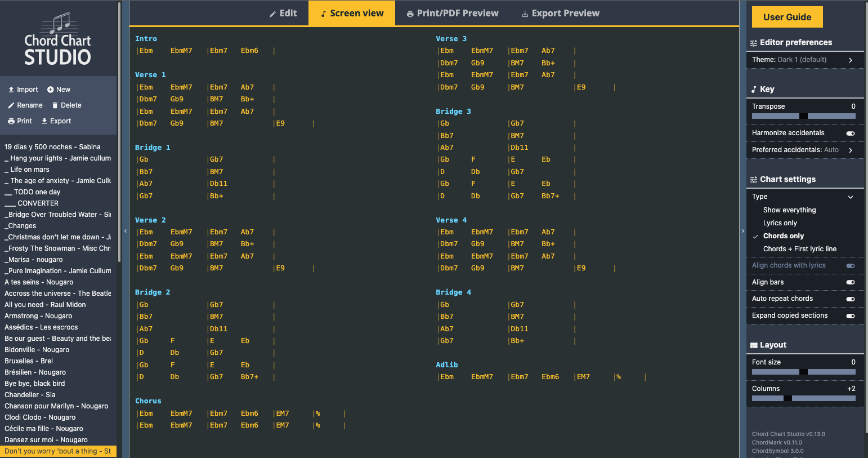This screenshot has height=458, width=868.
Task: Open the User Guide button
Action: click(787, 17)
